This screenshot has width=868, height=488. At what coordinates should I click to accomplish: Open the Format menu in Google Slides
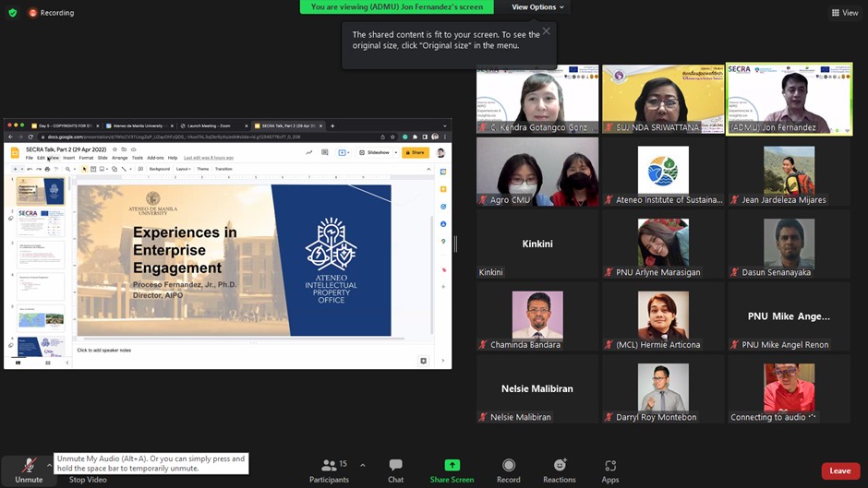(86, 158)
